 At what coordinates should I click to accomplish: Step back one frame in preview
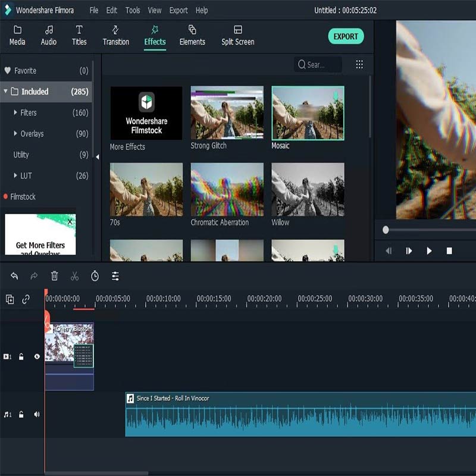[389, 251]
